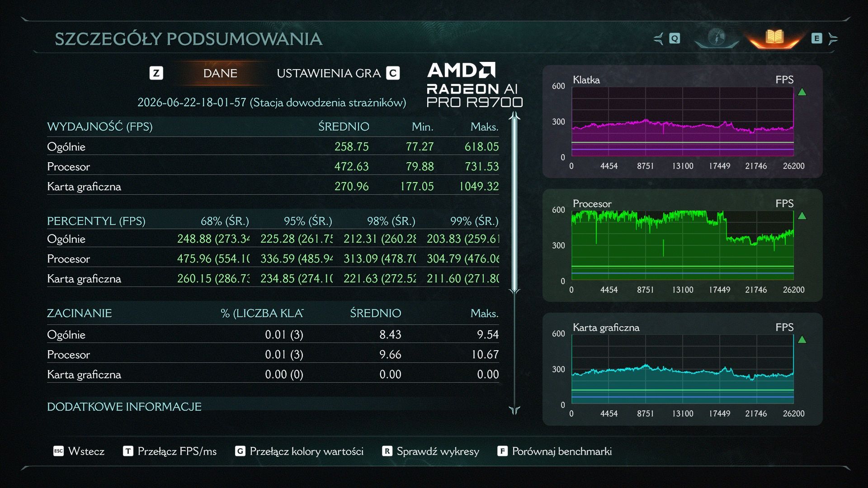Image resolution: width=868 pixels, height=488 pixels.
Task: Click the E key next-page icon
Action: (x=816, y=38)
